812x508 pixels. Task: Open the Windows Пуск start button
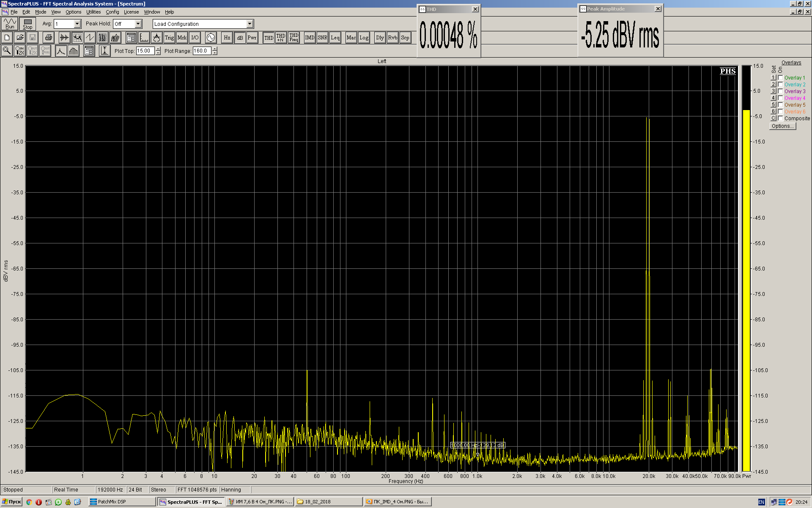[x=11, y=502]
